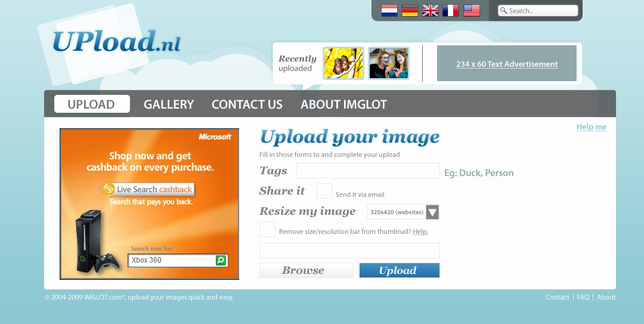Screen dimensions: 644x324
Task: Pick the French flag language icon
Action: point(451,11)
